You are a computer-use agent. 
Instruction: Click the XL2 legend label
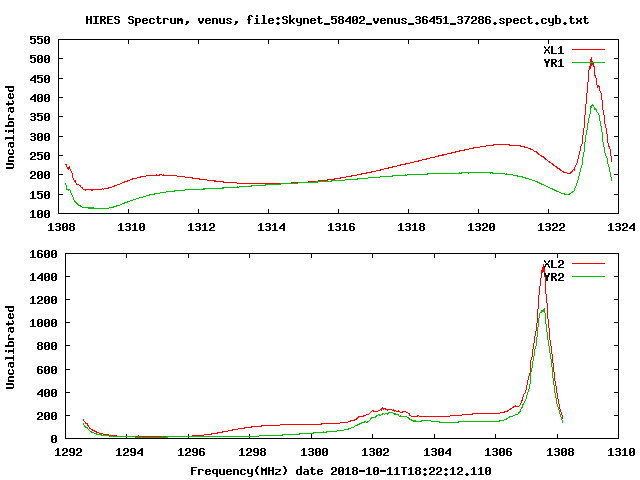click(553, 264)
